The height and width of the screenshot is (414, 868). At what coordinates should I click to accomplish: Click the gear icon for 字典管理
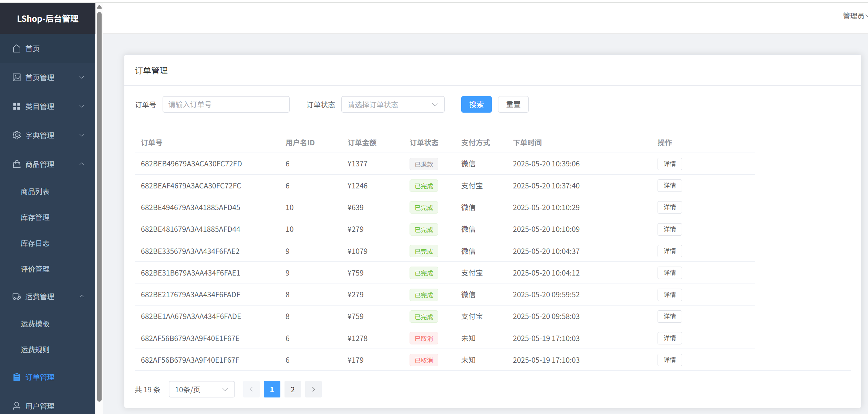[x=17, y=135]
